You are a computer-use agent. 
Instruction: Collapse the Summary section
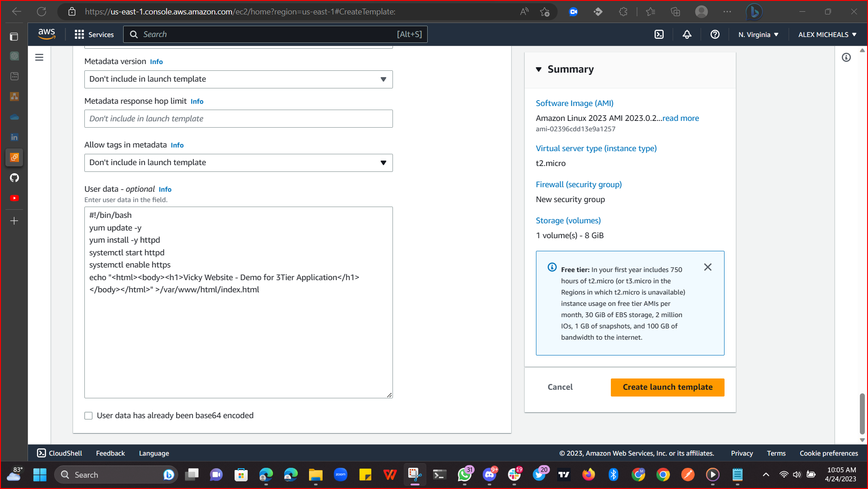(x=539, y=69)
